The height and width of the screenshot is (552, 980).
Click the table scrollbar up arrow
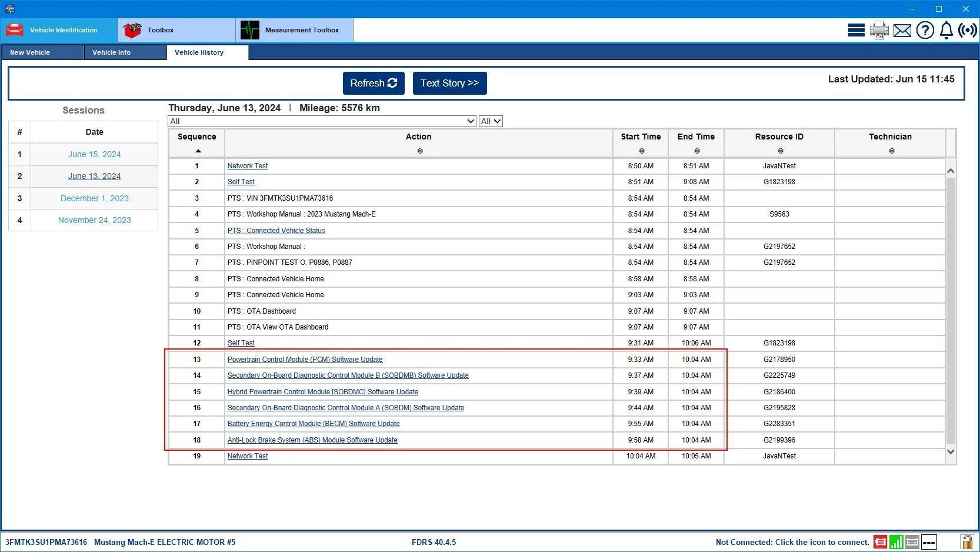click(x=951, y=171)
